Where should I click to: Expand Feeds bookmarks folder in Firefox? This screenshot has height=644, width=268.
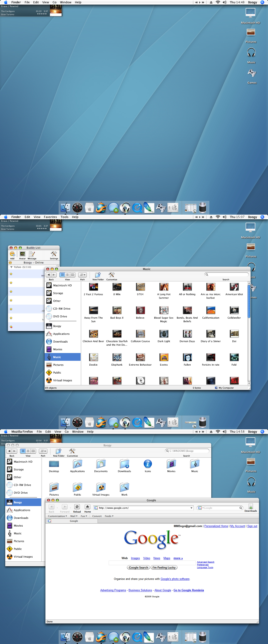(x=109, y=516)
